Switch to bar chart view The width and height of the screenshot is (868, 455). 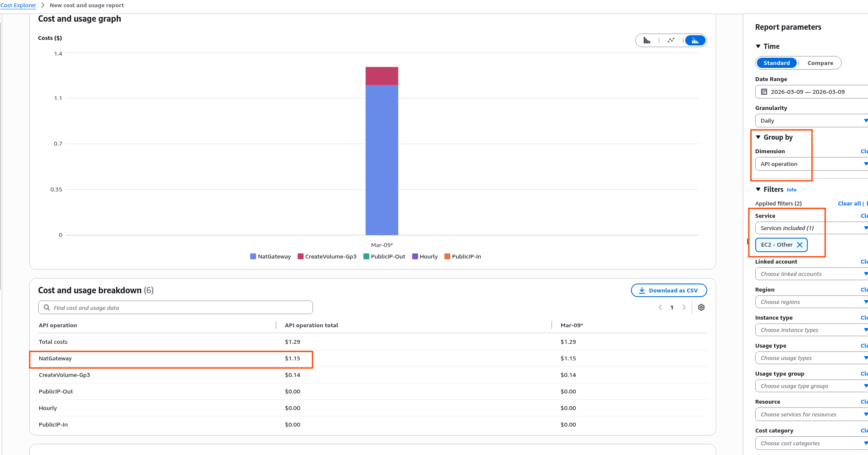(647, 40)
